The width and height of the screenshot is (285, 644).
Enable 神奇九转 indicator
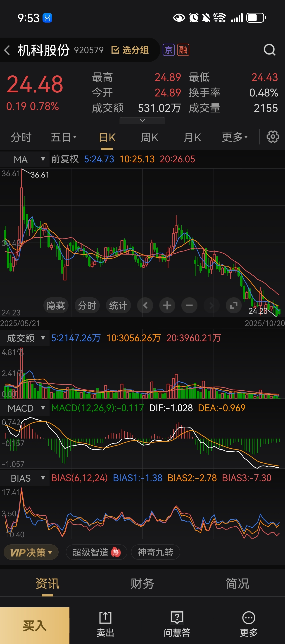tap(155, 552)
